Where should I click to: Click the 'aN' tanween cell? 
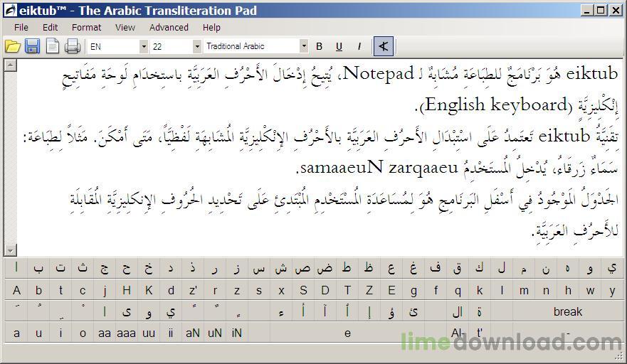coord(193,333)
